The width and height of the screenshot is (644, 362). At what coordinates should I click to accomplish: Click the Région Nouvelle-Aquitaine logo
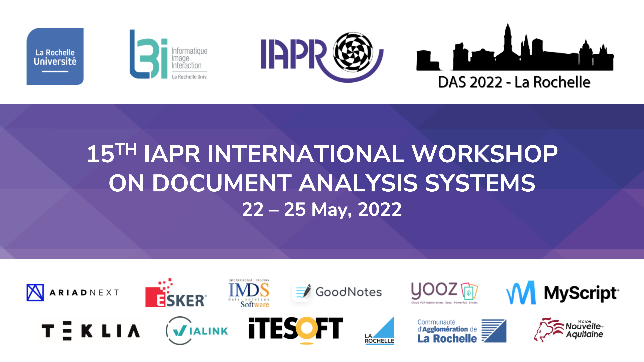(x=569, y=330)
